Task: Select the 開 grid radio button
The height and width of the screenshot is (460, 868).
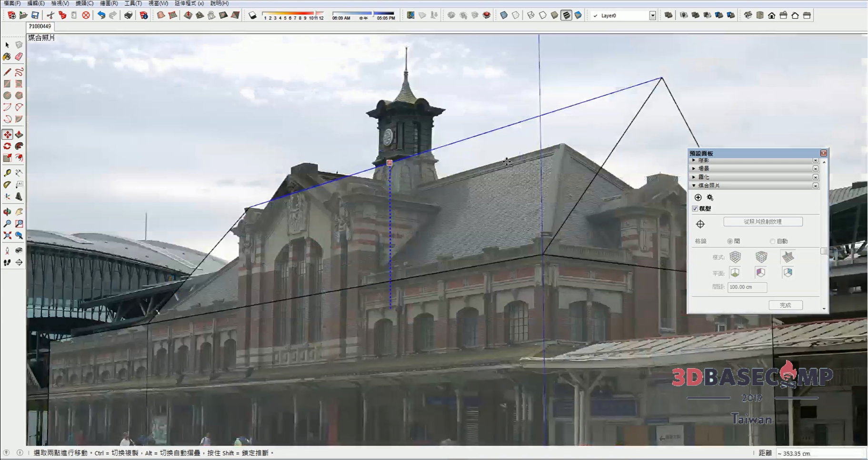Action: coord(730,241)
